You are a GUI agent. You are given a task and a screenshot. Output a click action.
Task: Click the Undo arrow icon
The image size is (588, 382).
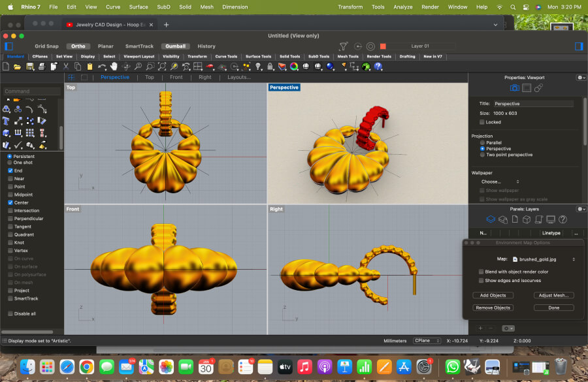pos(102,67)
